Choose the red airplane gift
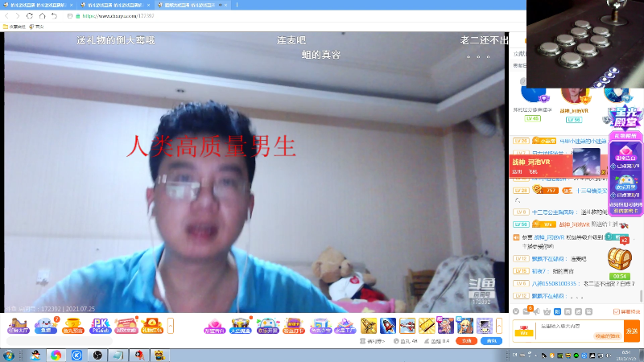 (407, 326)
